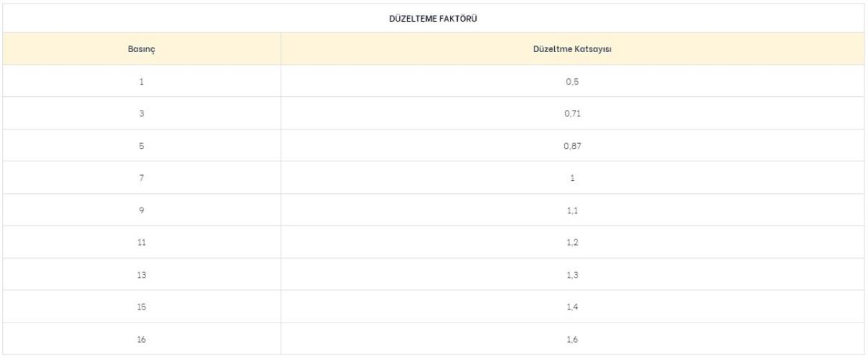Click coefficient value 0,71
Screen dimensions: 868x358
pyautogui.click(x=573, y=114)
